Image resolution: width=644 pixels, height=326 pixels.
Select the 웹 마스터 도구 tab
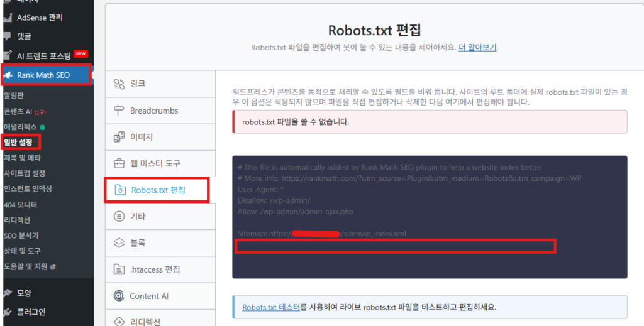pyautogui.click(x=160, y=163)
